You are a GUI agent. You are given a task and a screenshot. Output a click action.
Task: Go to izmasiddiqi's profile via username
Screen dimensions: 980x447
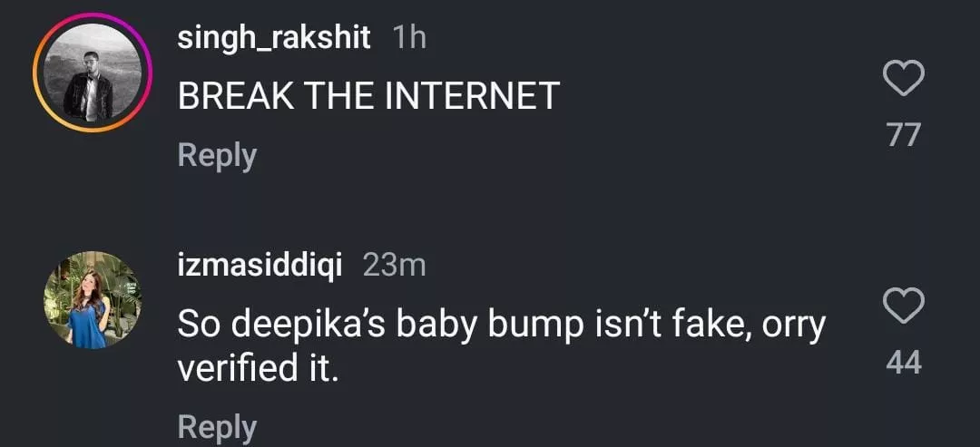(260, 265)
